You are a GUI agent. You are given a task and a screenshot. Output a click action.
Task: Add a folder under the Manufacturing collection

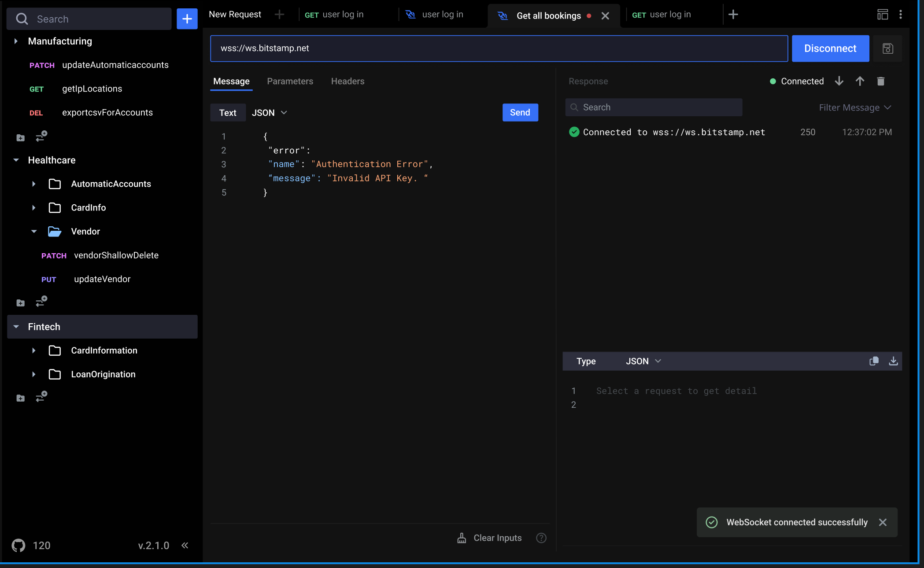21,138
